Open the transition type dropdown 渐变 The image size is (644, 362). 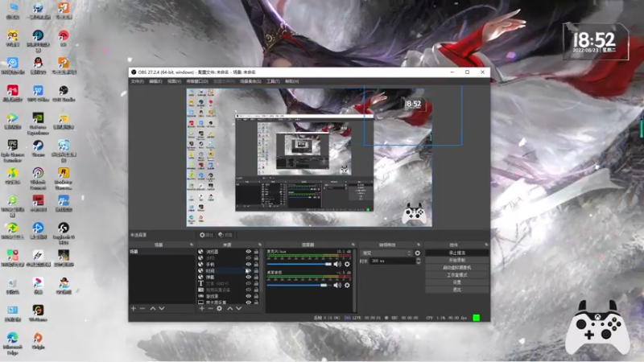(386, 253)
